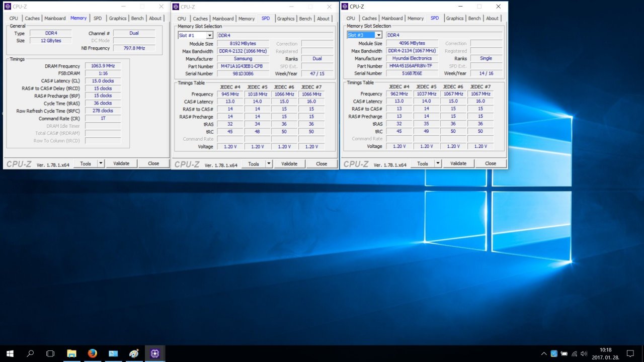Click the Tools button in Slot #3 window
This screenshot has width=644, height=362.
pos(422,163)
